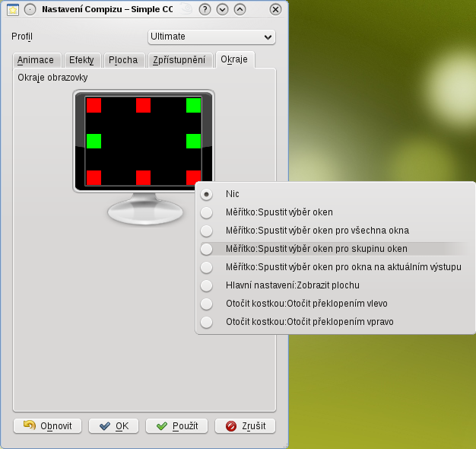
Task: Click the Obnovit button
Action: click(48, 426)
